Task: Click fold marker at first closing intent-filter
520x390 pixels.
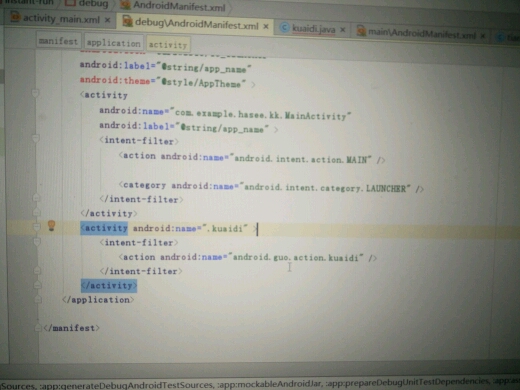Action: (36, 197)
